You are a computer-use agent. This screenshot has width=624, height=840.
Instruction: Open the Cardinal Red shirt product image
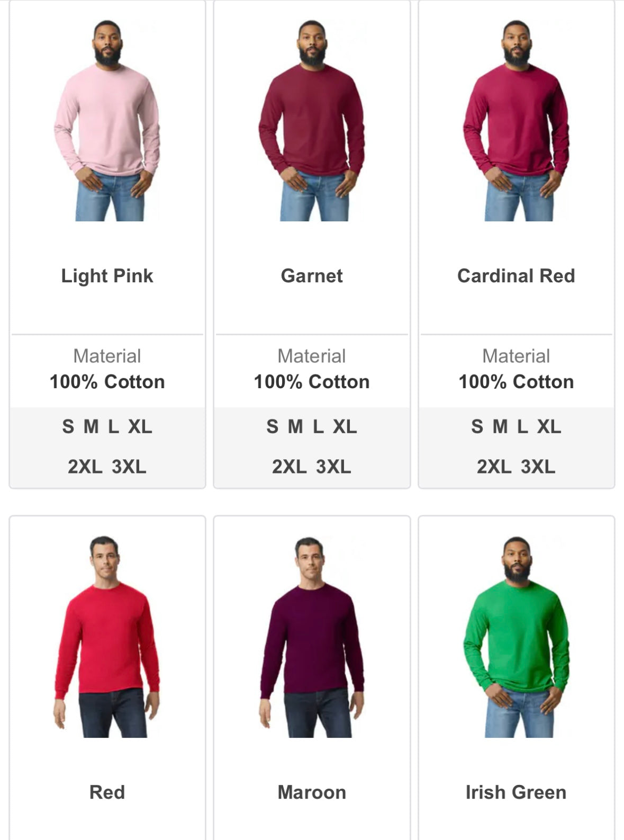(x=516, y=121)
